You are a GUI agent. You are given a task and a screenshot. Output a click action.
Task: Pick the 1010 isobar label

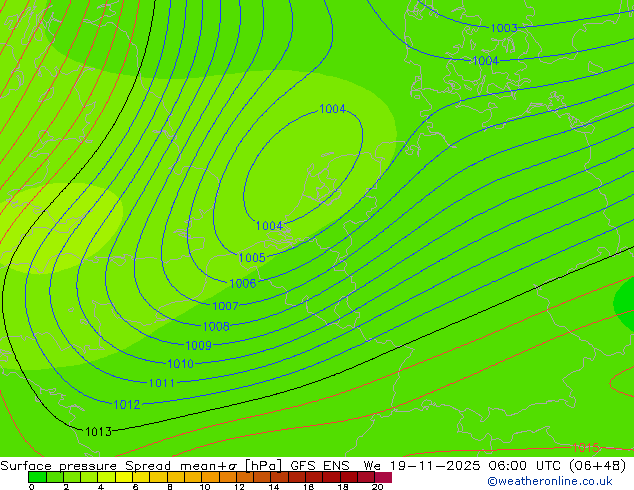click(x=180, y=364)
